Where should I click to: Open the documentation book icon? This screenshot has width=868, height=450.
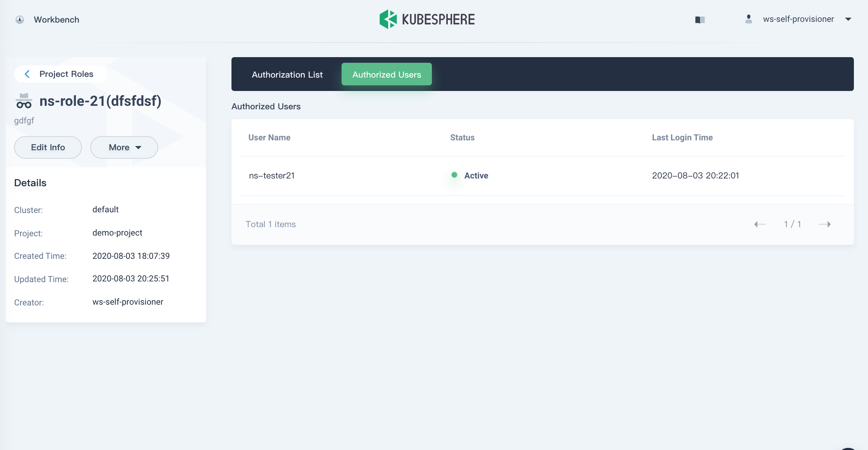click(700, 20)
